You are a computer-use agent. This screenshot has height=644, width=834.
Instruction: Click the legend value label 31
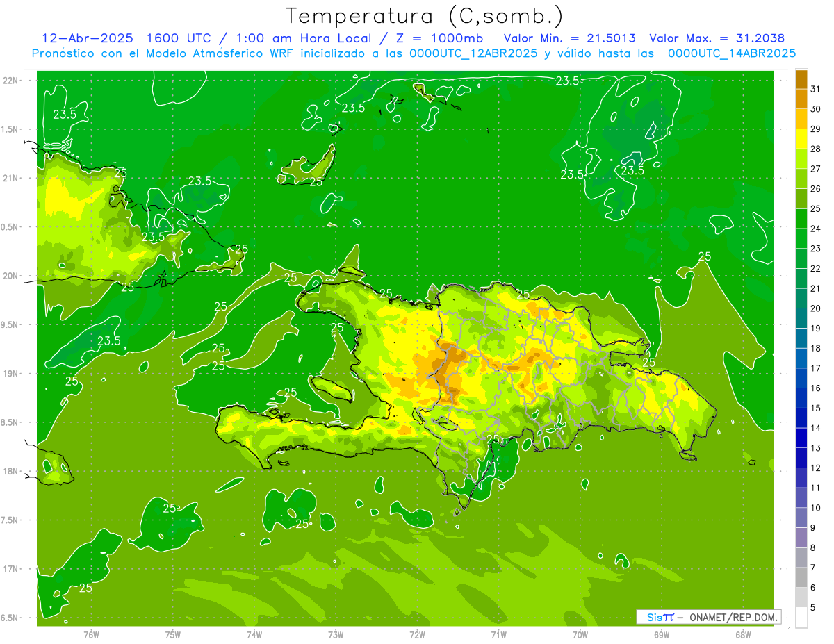pyautogui.click(x=816, y=89)
